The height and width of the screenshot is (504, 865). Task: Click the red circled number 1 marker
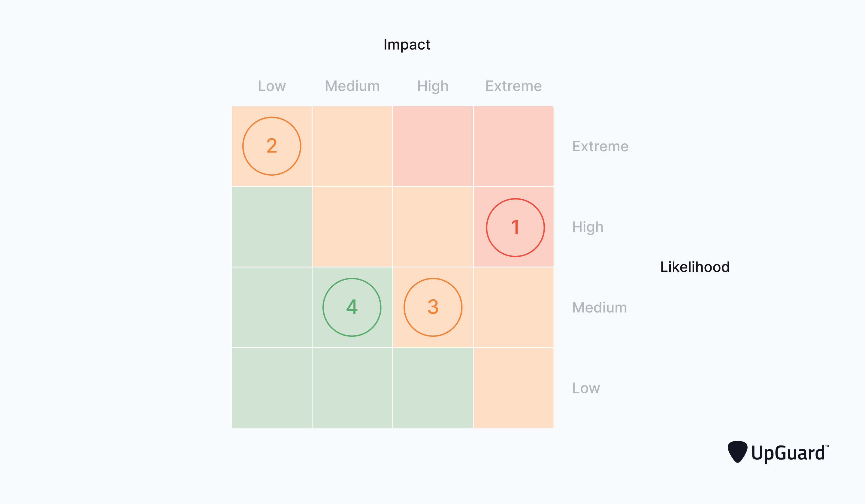click(x=515, y=228)
